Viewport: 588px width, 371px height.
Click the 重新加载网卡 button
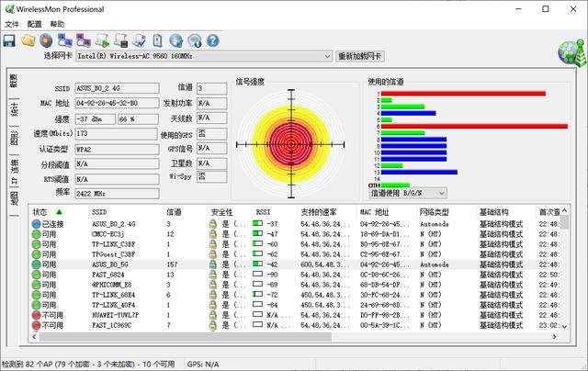click(360, 56)
